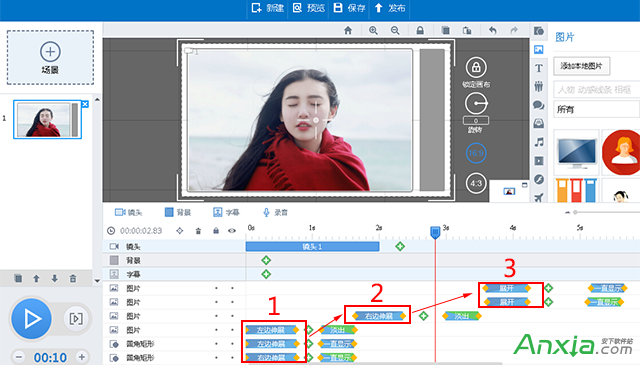Toggle the lock icon in canvas toolbar
Screen dimensions: 640x365
tap(420, 30)
